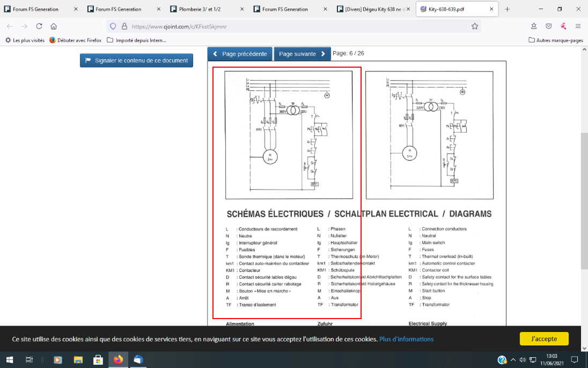
Task: Switch to [Divers] Dégau Kity 638 tab
Action: [371, 9]
